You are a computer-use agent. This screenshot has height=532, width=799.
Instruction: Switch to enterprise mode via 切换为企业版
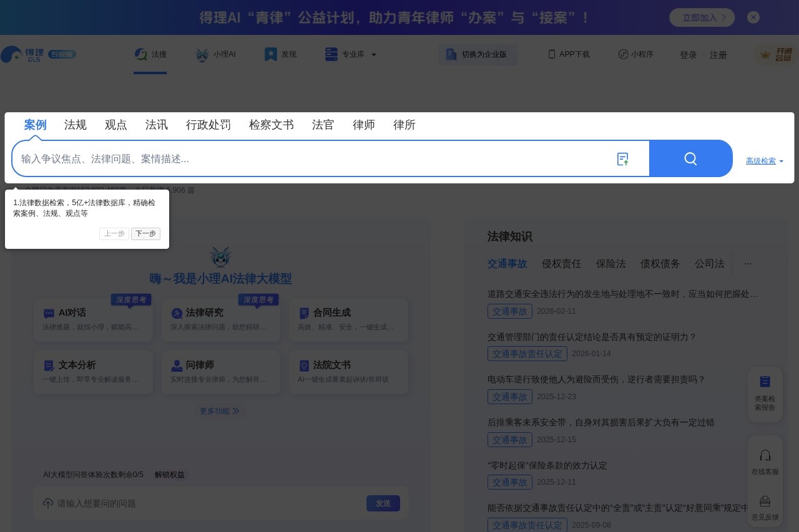tap(478, 54)
